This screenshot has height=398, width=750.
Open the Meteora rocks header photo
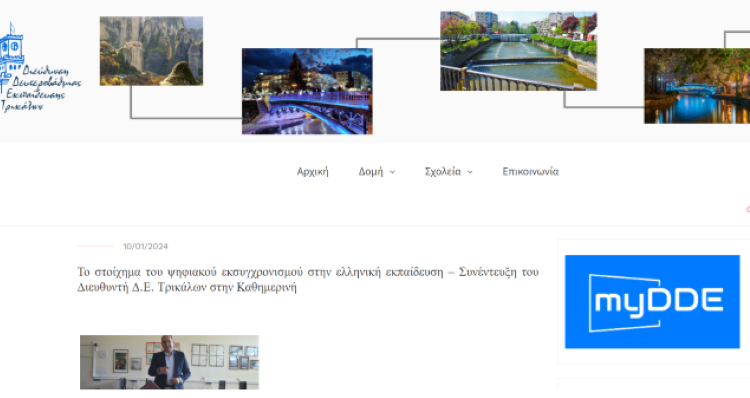point(151,51)
